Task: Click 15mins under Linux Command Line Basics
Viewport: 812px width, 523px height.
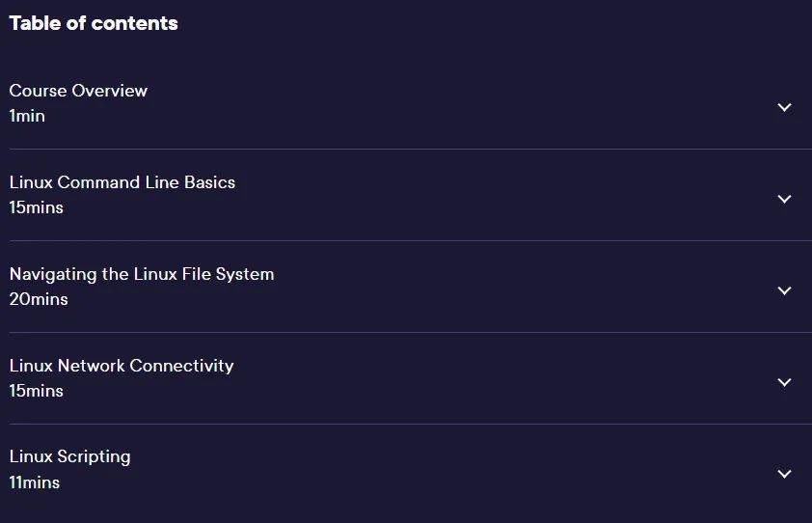Action: point(37,207)
